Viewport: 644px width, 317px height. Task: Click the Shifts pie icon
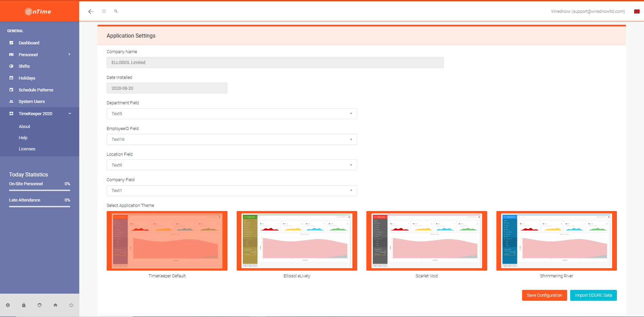[x=11, y=66]
